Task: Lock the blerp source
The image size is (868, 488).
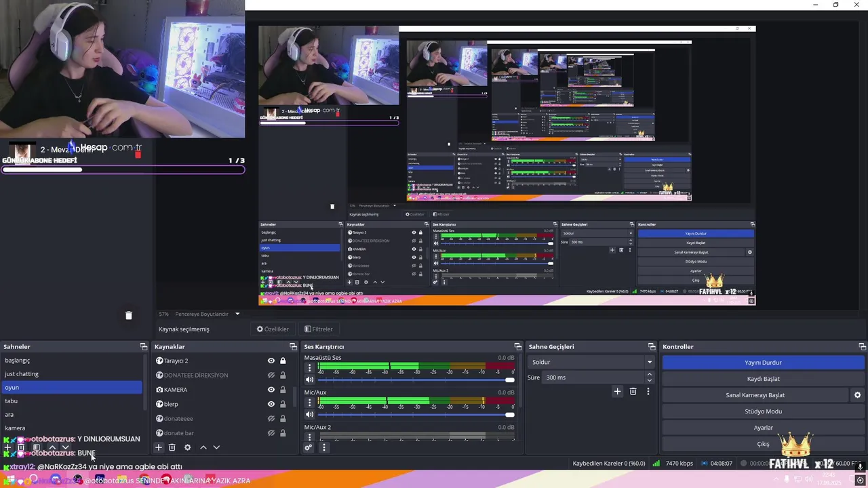Action: 283,404
